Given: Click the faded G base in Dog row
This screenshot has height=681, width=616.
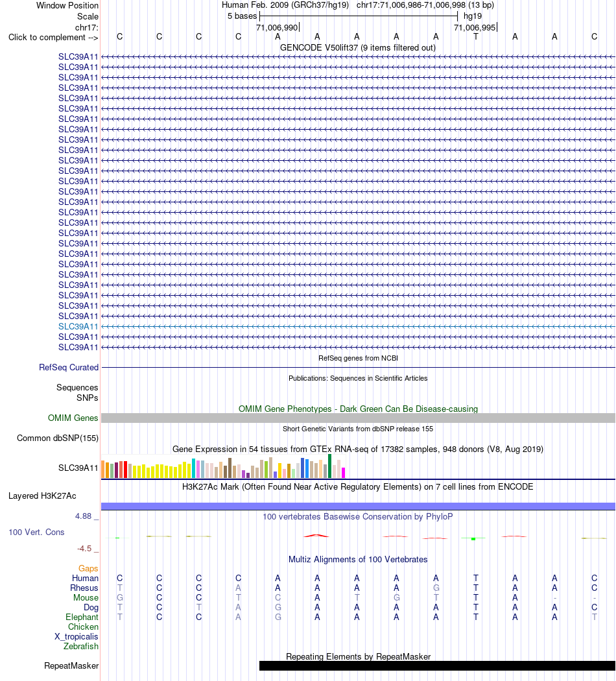Looking at the screenshot, I should [x=278, y=608].
